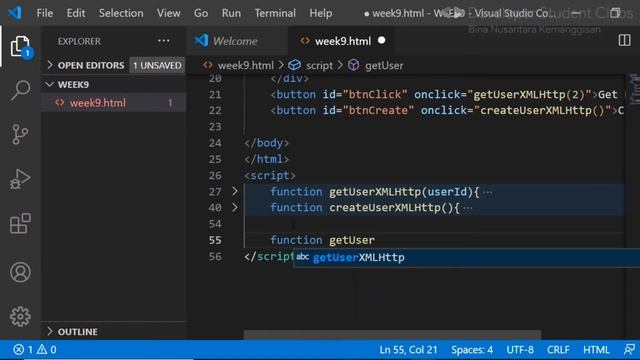Open the Edit menu
Viewport: 640px width, 360px height.
(x=76, y=13)
